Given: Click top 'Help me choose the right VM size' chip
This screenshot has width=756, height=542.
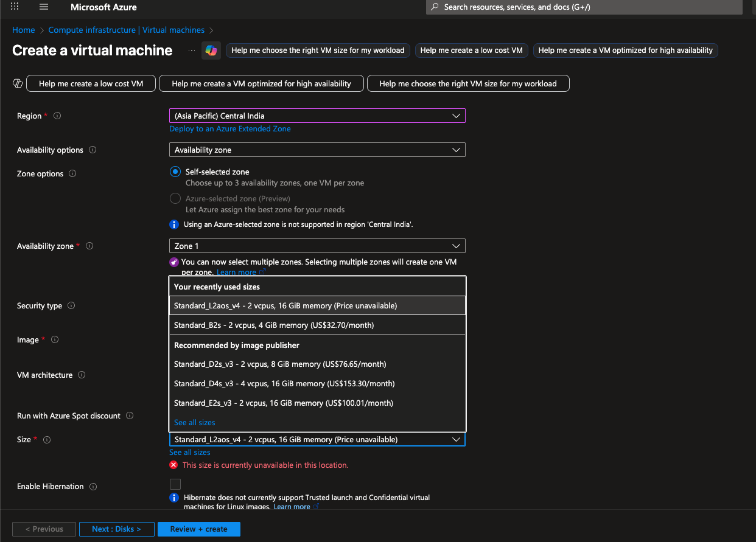Looking at the screenshot, I should (x=318, y=50).
